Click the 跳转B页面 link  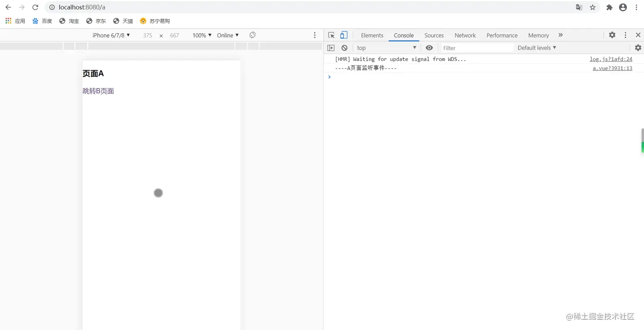click(98, 91)
